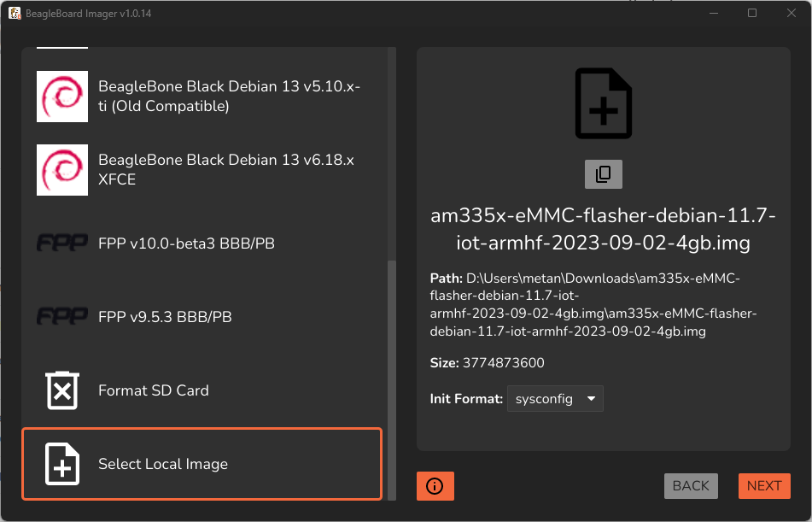Click the Select Local Image entry
812x522 pixels.
tap(202, 464)
